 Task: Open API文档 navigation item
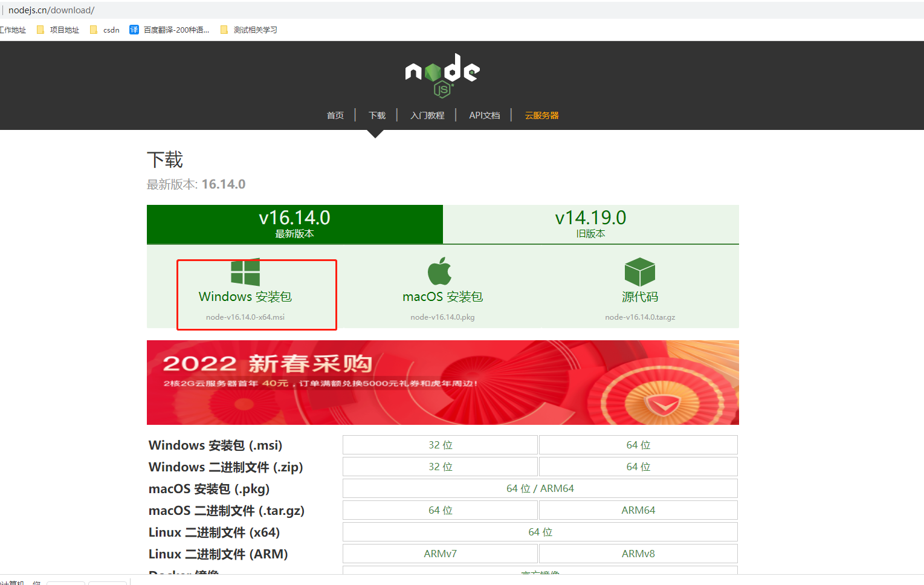tap(485, 115)
